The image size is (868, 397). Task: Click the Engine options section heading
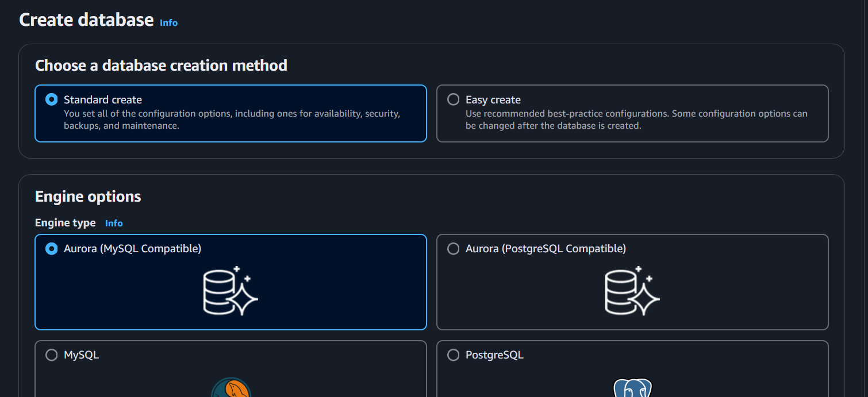coord(88,196)
